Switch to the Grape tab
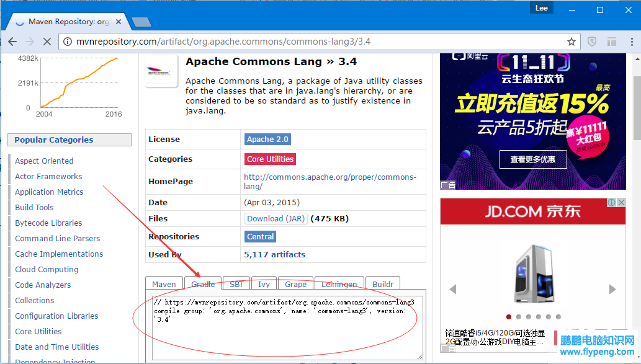The width and height of the screenshot is (641, 364). 295,283
